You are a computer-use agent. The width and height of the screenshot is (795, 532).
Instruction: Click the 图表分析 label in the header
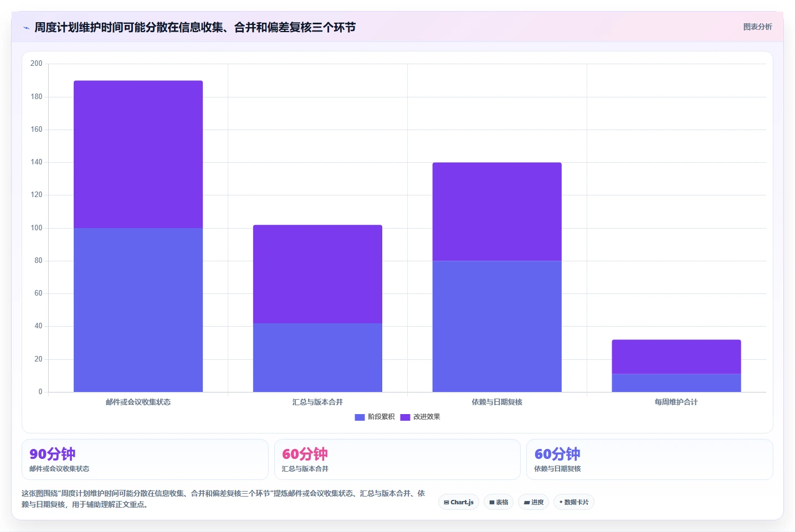click(x=757, y=27)
